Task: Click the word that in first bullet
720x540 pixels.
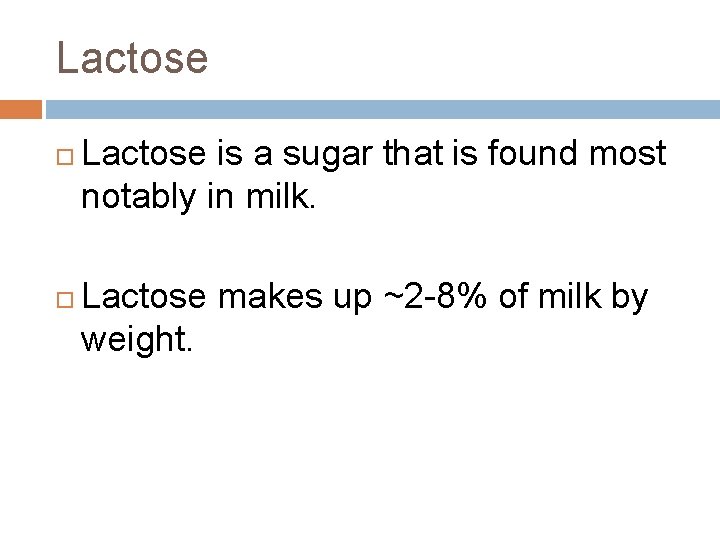Action: click(x=413, y=152)
